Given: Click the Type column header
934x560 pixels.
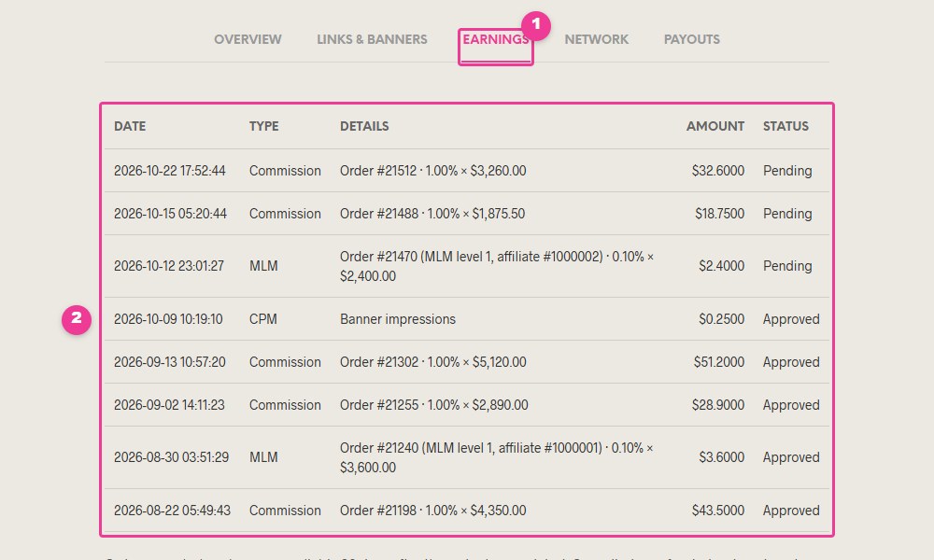Looking at the screenshot, I should coord(264,126).
